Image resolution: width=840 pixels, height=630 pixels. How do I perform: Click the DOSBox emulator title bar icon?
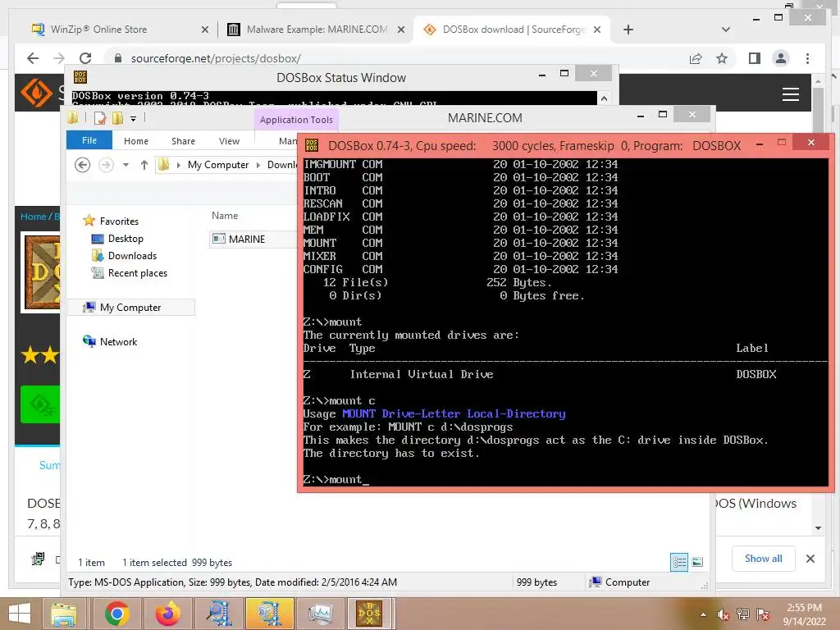coord(311,145)
